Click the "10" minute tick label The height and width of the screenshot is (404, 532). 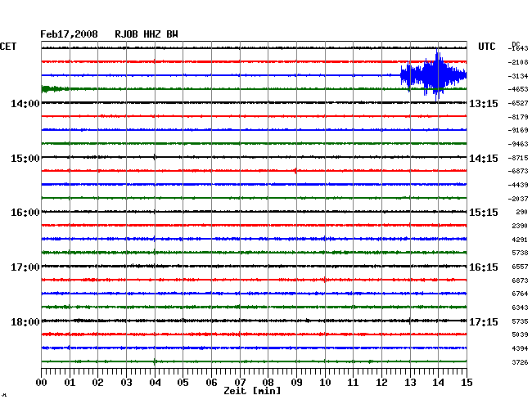coord(325,383)
